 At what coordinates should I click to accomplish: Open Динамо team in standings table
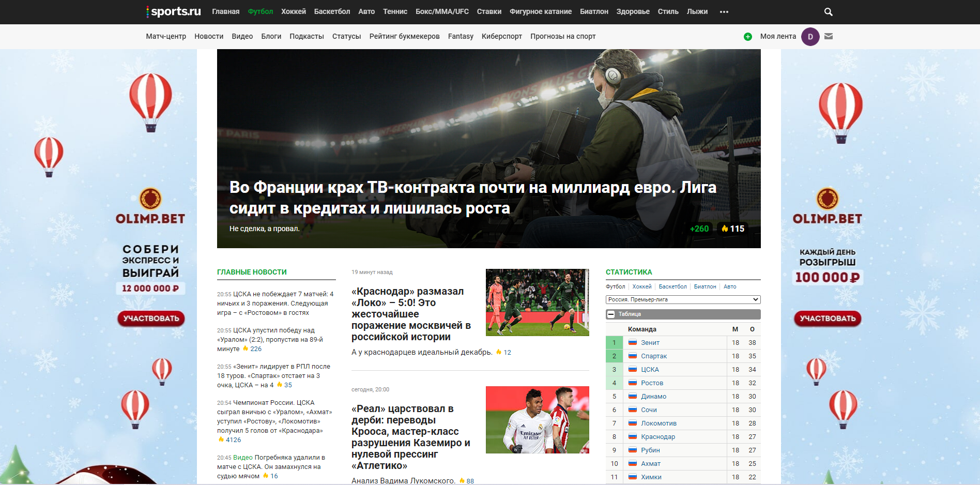coord(653,397)
